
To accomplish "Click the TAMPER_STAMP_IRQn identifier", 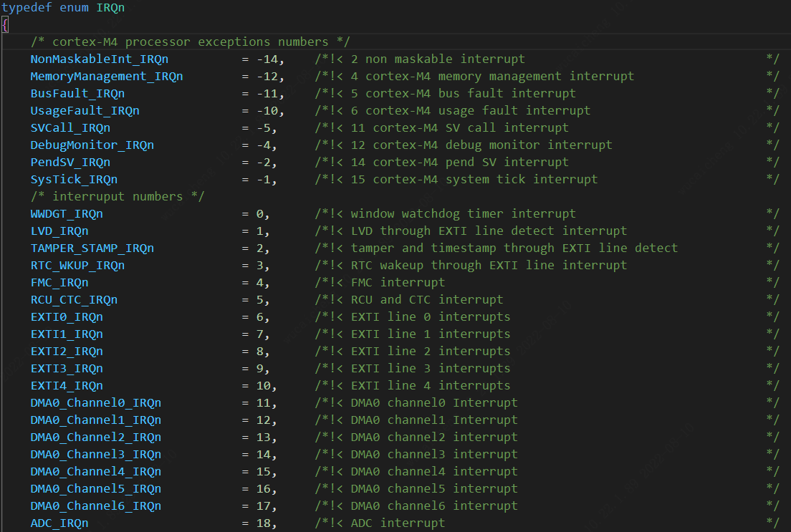I will tap(92, 248).
